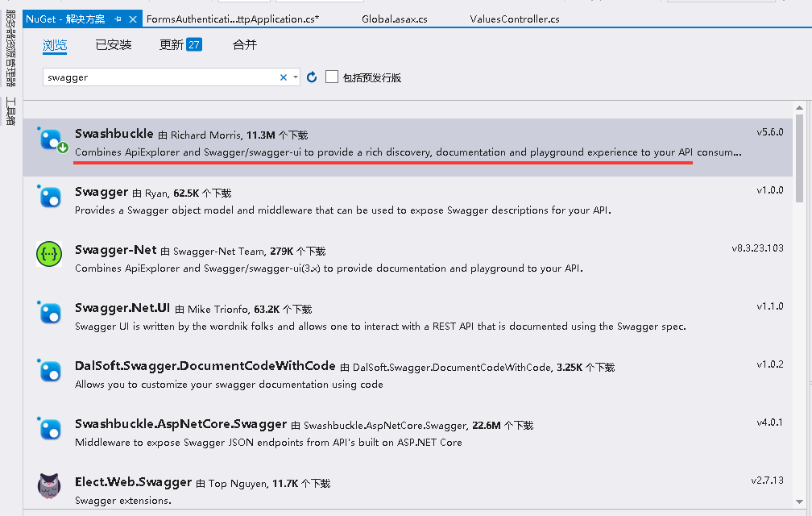812x516 pixels.
Task: Click the package list scrollbar thumb
Action: click(799, 158)
